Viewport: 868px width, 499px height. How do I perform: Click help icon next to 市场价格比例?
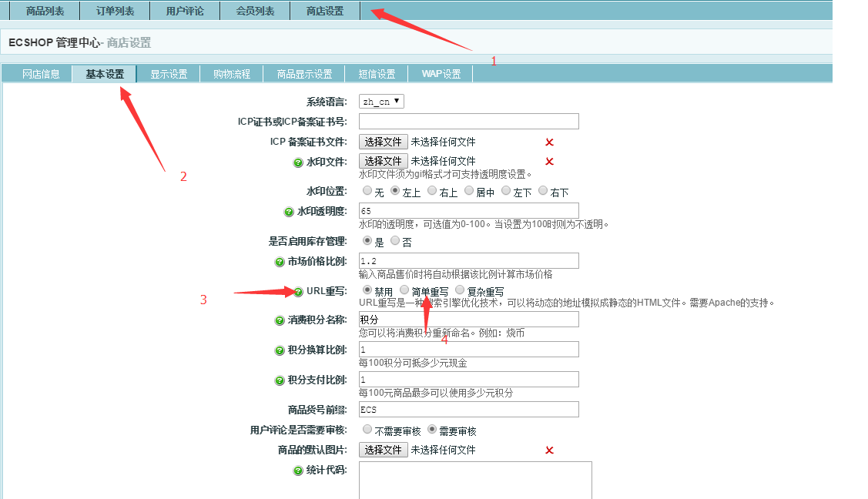point(280,262)
